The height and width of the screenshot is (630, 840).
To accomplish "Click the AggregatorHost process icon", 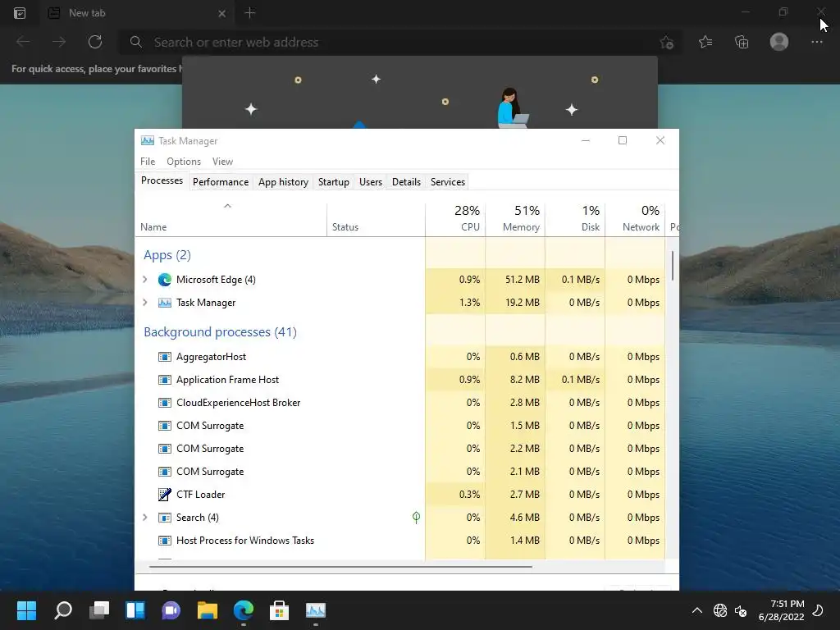I will pos(164,357).
